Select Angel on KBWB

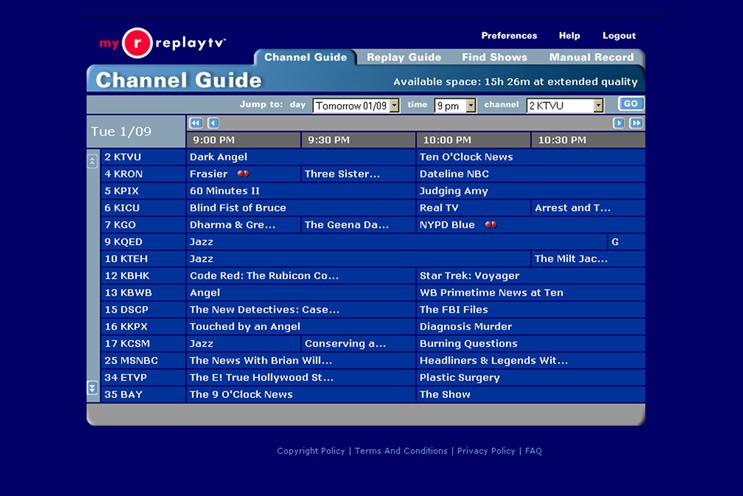pyautogui.click(x=300, y=292)
